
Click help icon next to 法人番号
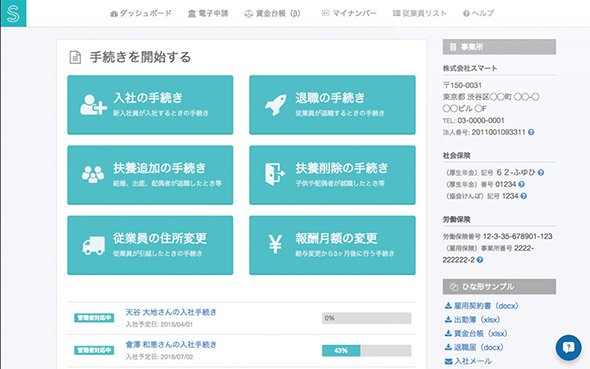click(x=531, y=132)
